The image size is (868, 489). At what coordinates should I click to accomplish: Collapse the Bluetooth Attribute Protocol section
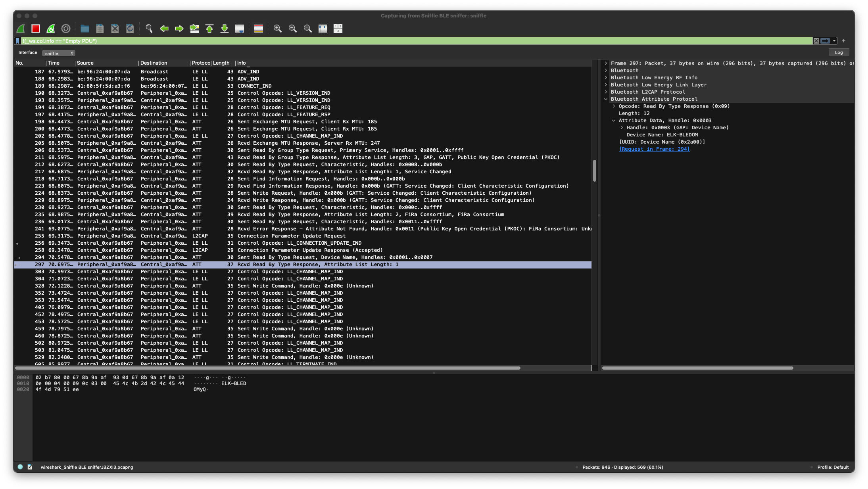click(x=606, y=99)
